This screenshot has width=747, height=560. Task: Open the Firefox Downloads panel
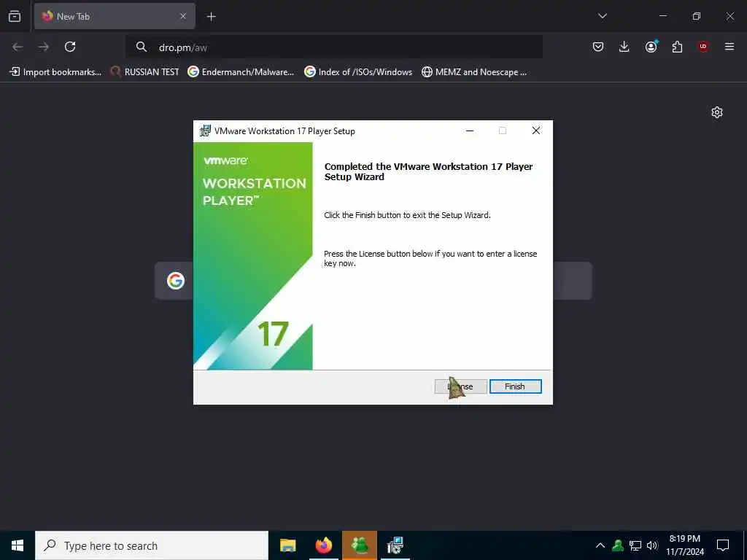pyautogui.click(x=624, y=47)
